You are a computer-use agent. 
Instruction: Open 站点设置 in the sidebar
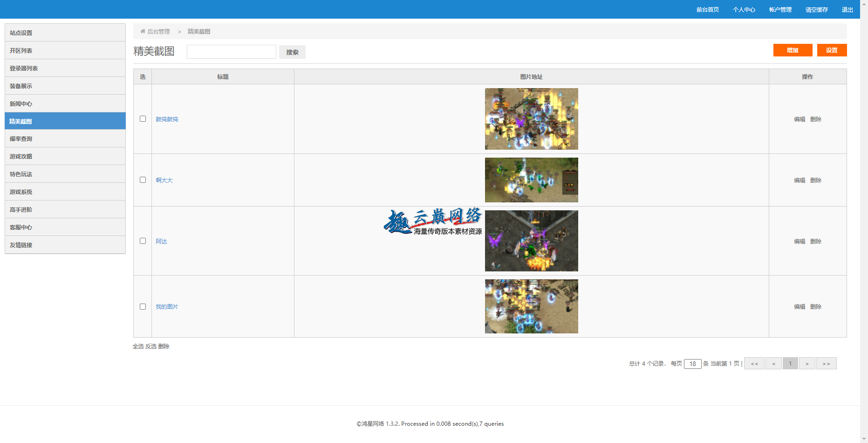coord(65,33)
